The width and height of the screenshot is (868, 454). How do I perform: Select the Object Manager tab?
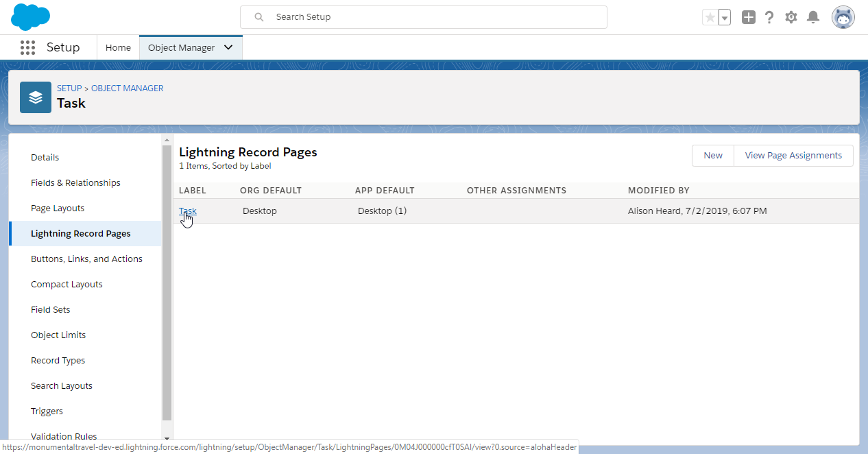182,47
